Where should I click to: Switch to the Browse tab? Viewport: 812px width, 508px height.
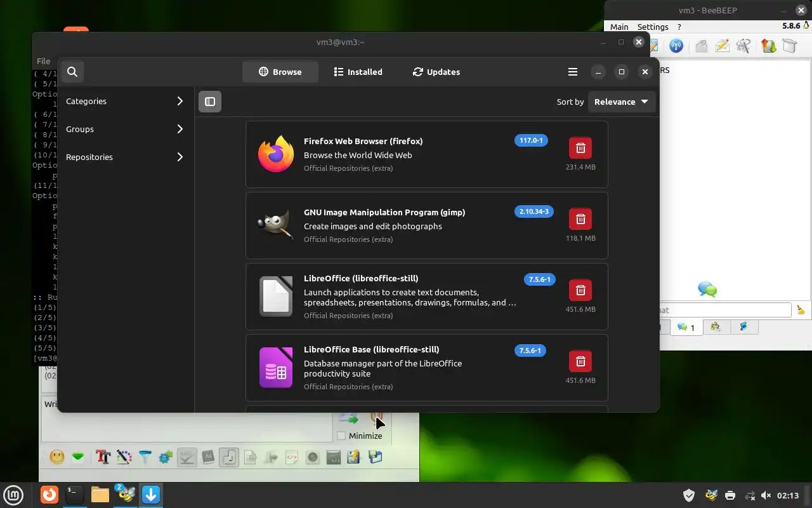point(280,72)
